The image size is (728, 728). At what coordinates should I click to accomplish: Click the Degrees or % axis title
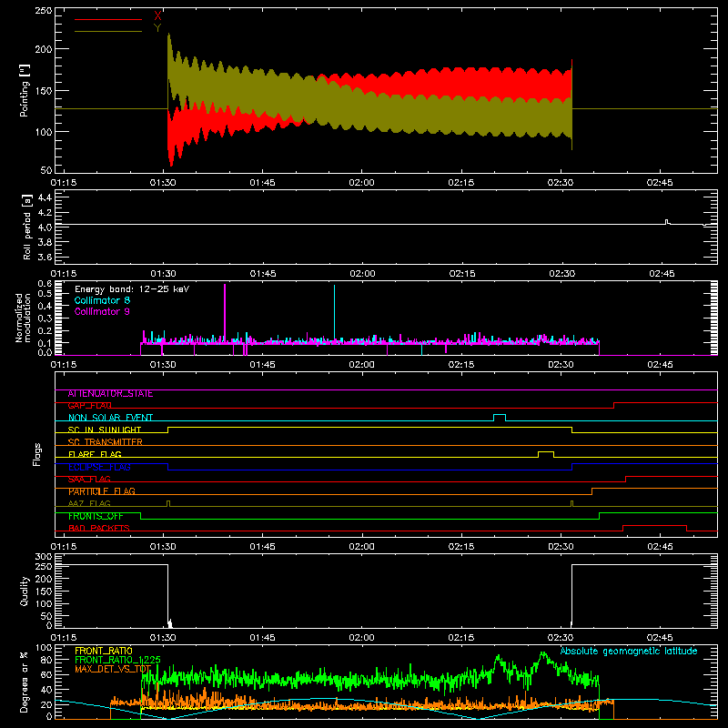[25, 682]
